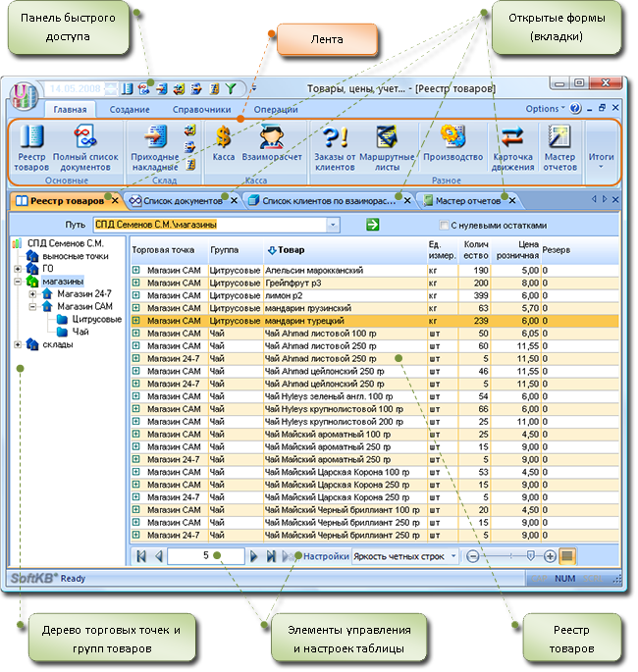Open Карточка движения in ribbon
The height and width of the screenshot is (672, 638).
(x=512, y=147)
